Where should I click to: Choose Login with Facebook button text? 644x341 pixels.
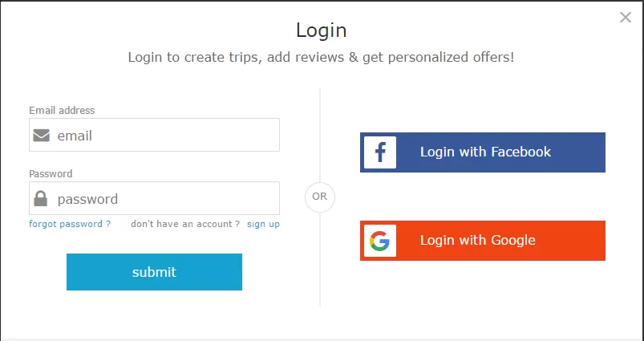point(485,152)
